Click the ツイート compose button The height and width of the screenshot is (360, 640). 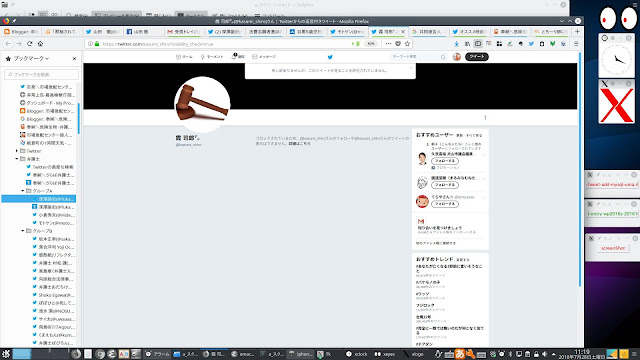coord(477,57)
